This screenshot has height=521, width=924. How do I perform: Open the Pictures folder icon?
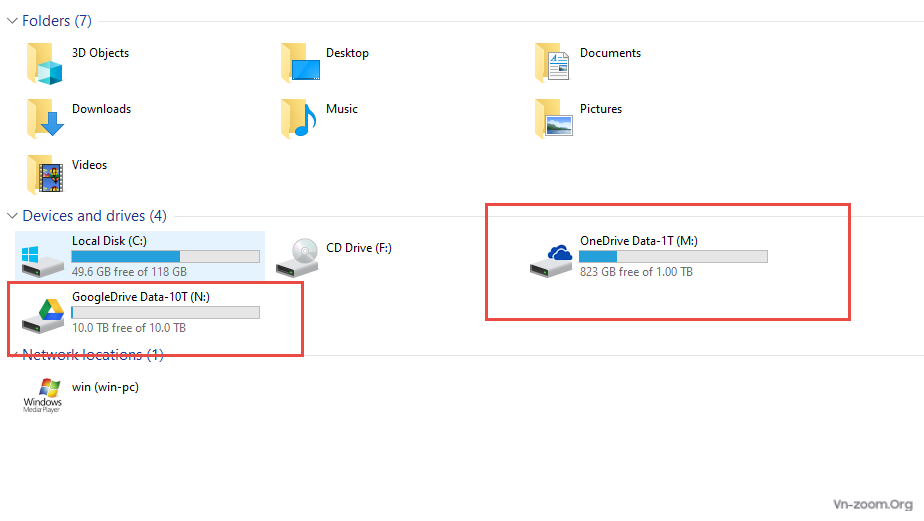pyautogui.click(x=553, y=118)
